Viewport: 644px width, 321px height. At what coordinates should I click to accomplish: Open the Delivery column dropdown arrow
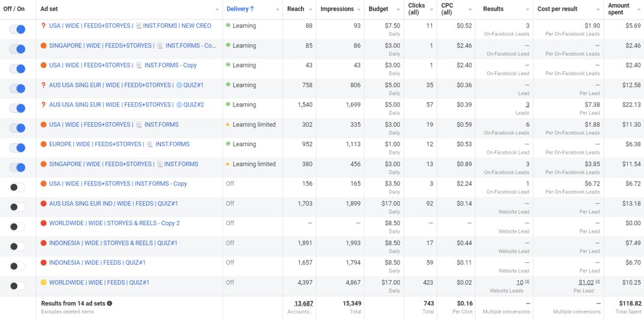coord(278,9)
